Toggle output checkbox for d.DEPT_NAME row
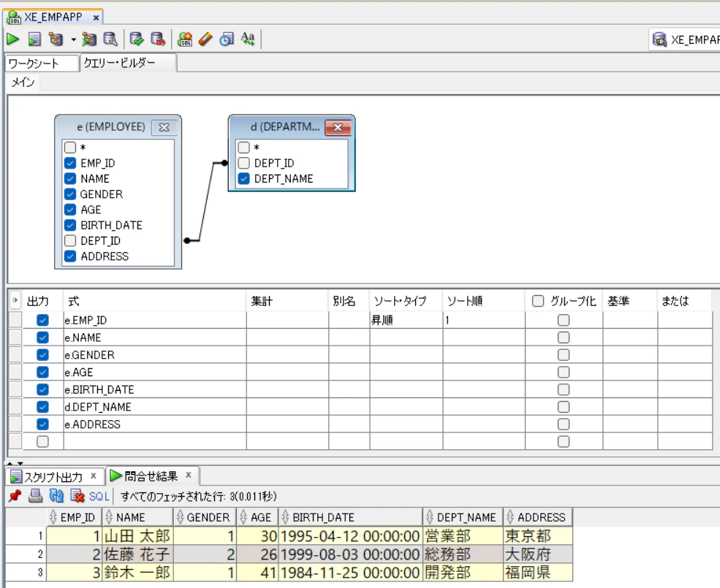 (42, 407)
